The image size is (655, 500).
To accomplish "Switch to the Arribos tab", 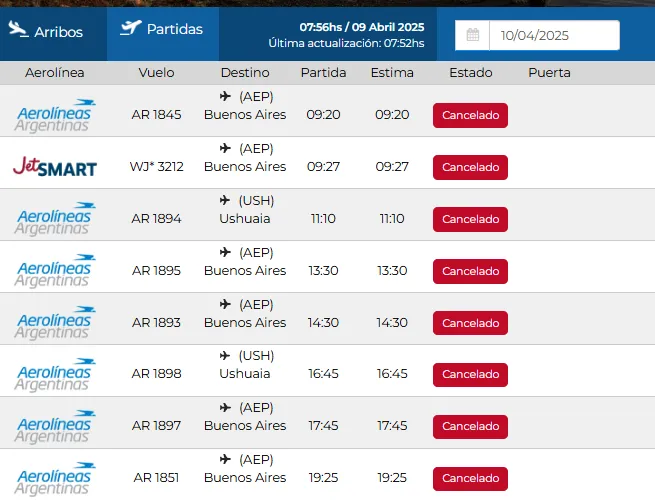I will click(47, 32).
